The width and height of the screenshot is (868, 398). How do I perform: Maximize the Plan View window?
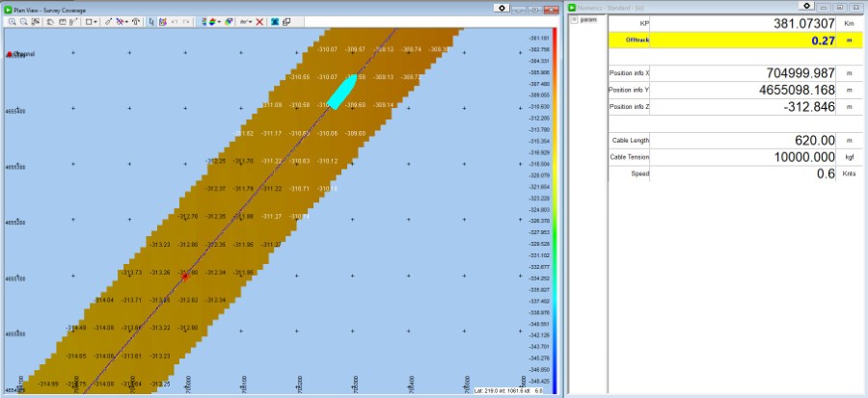tap(534, 10)
